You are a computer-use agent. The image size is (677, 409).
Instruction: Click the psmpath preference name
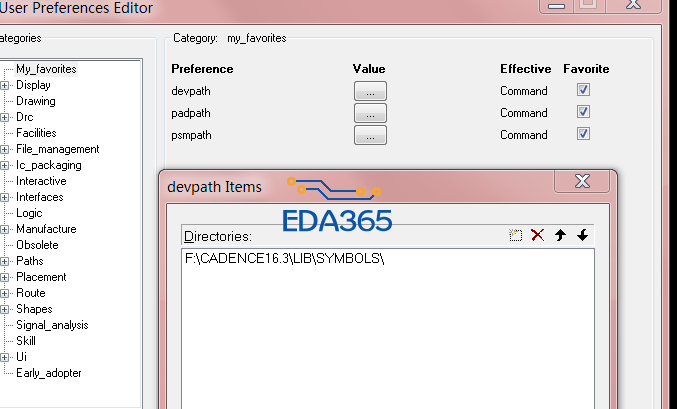click(x=191, y=135)
